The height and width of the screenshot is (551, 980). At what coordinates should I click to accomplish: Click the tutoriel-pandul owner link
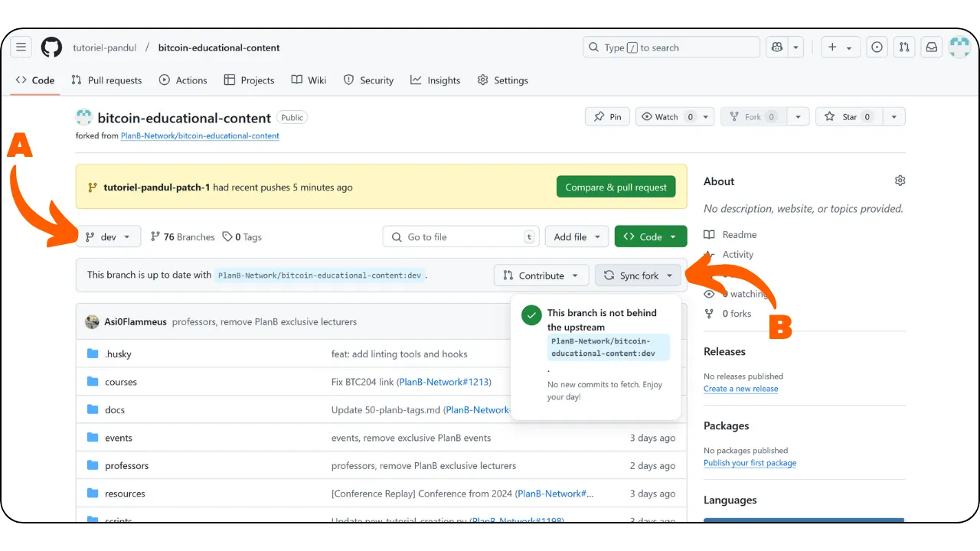[x=105, y=47]
